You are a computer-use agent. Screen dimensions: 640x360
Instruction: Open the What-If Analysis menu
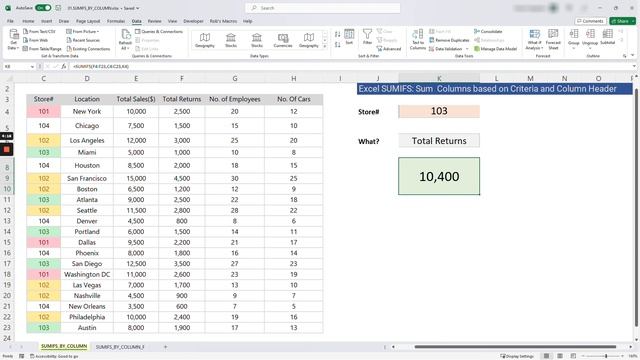pos(534,40)
